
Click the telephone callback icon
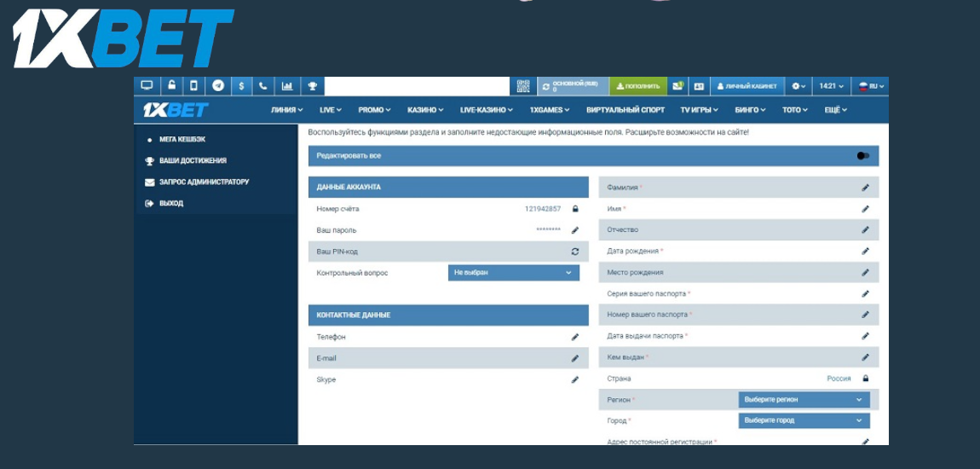tap(263, 85)
